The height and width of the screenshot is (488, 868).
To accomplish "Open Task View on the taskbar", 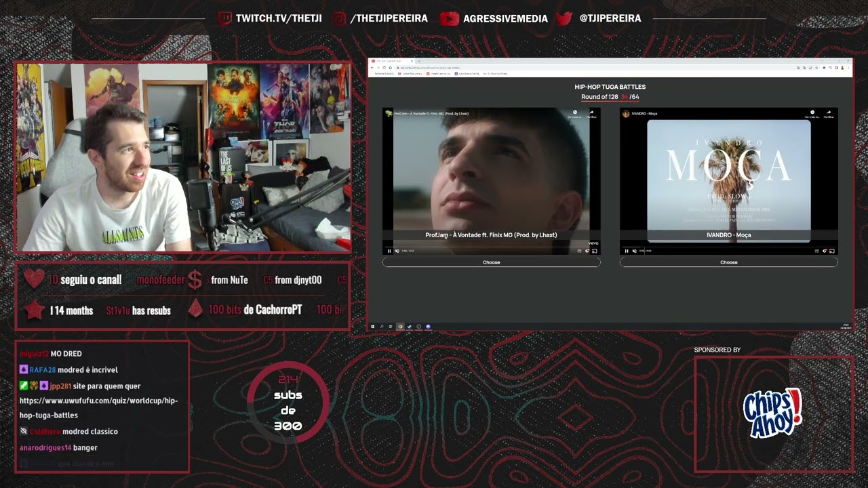I will point(389,327).
